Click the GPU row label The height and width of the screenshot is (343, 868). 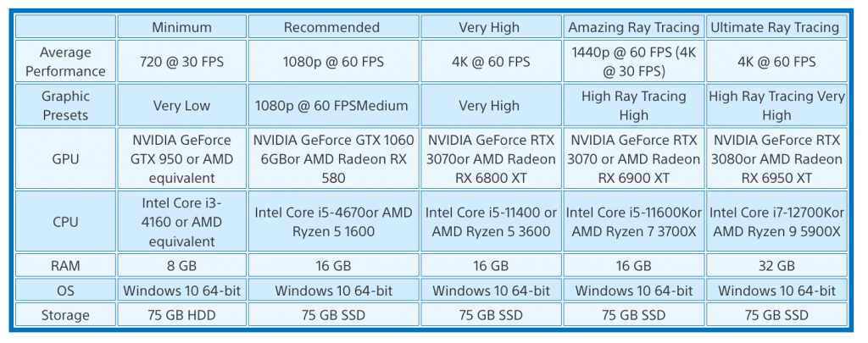click(65, 158)
